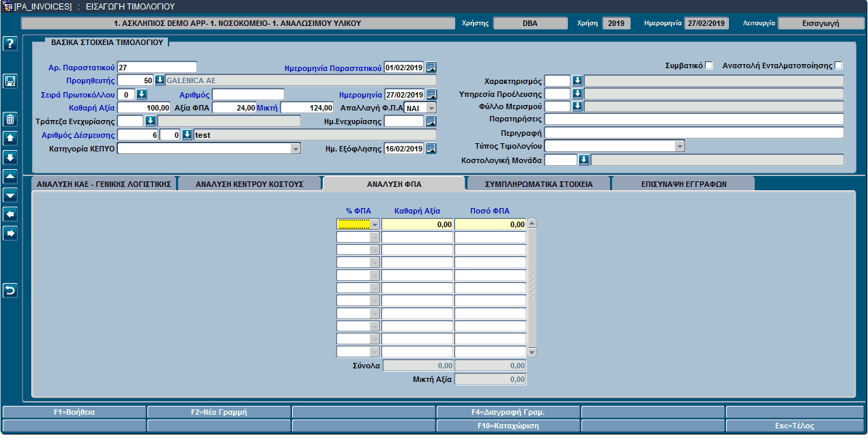Viewport: 868px width, 442px height.
Task: Click scrollbar up arrow of ΦΠΑ table
Action: click(532, 223)
